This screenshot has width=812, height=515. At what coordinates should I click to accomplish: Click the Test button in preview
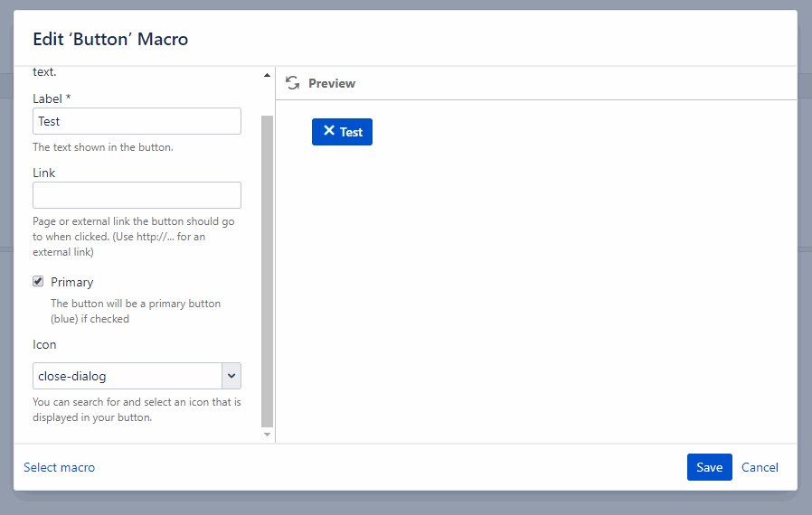(342, 132)
